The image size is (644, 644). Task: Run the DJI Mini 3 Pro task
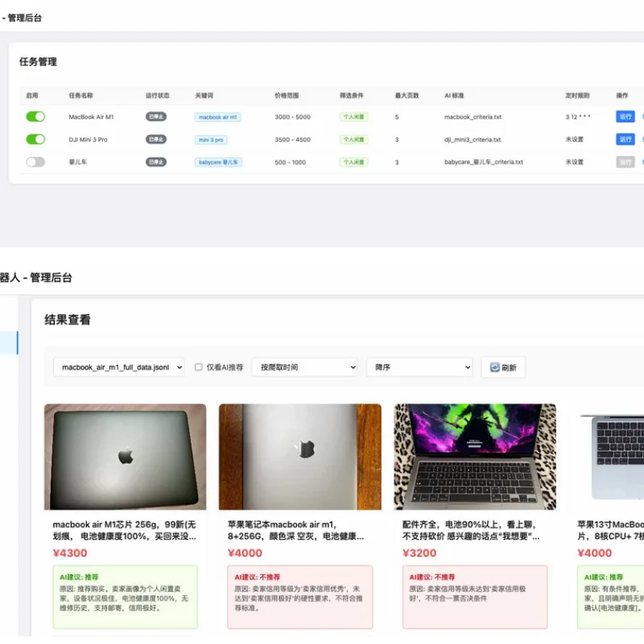[x=625, y=139]
